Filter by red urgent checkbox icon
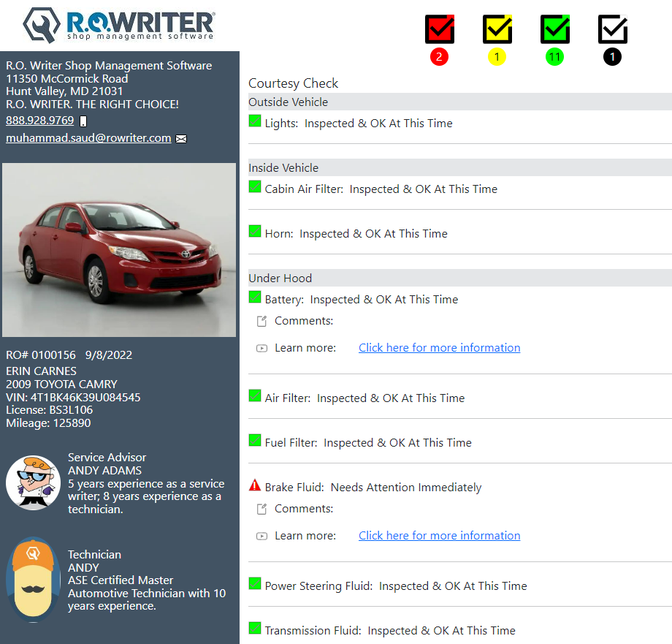672x644 pixels. [439, 29]
